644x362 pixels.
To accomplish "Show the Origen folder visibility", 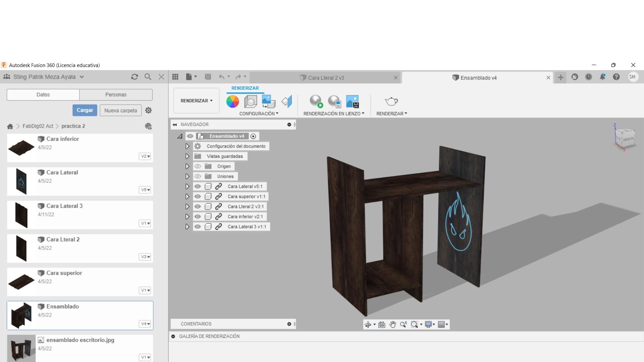I will pyautogui.click(x=198, y=166).
